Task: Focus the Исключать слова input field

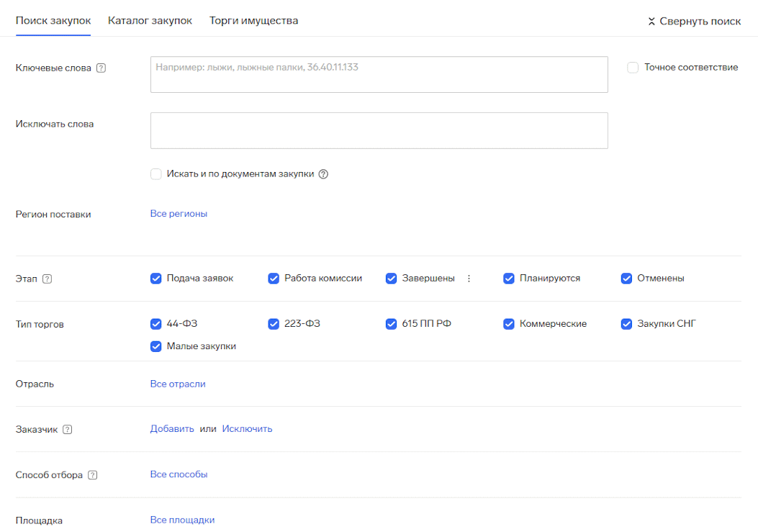Action: point(379,130)
